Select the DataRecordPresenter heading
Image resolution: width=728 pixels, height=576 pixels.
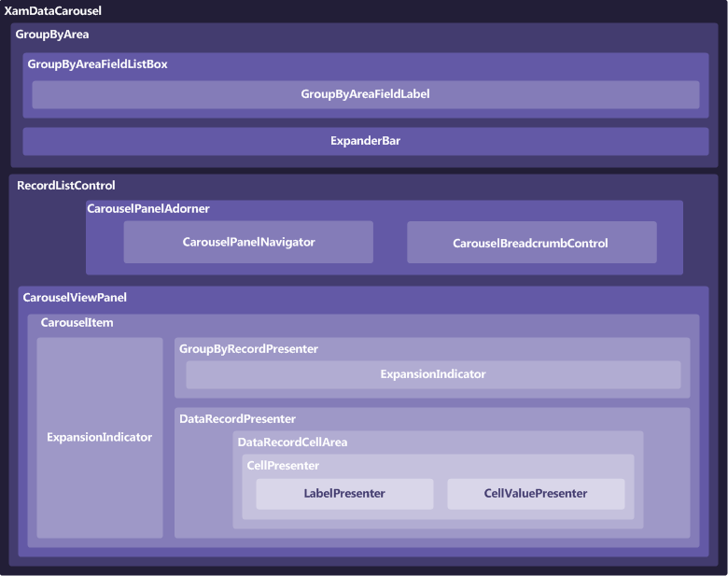[x=237, y=419]
